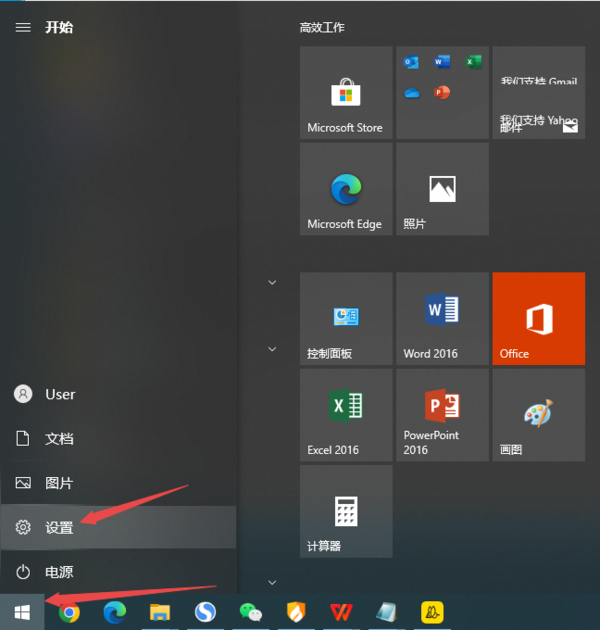Open the 画图 (Paint) tile
The image size is (600, 630).
tap(538, 415)
